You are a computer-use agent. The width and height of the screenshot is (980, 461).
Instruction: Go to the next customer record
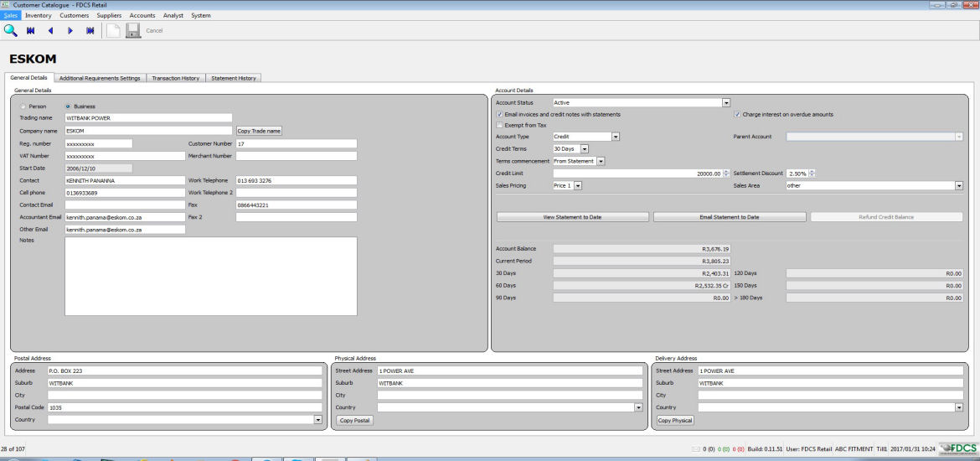pyautogui.click(x=70, y=31)
